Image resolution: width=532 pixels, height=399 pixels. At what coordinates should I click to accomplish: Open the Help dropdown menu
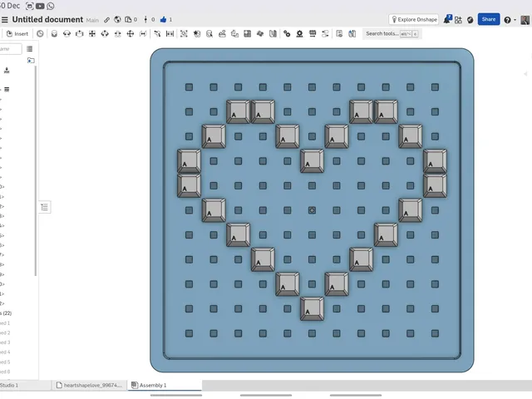tap(510, 20)
